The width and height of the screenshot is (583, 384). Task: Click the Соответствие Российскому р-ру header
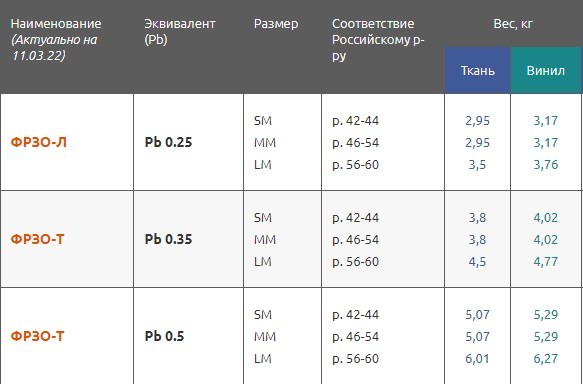pos(378,39)
